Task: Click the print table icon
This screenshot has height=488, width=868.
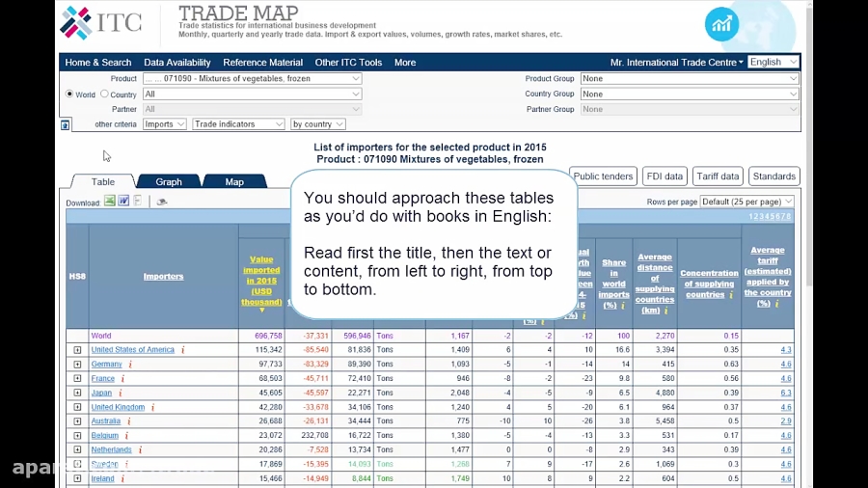Action: (x=162, y=202)
